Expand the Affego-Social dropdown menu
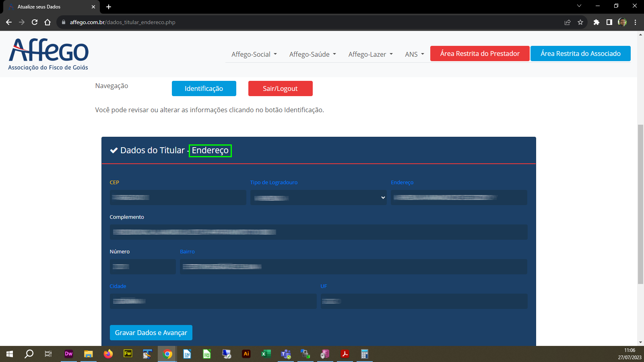This screenshot has height=362, width=644. point(254,54)
